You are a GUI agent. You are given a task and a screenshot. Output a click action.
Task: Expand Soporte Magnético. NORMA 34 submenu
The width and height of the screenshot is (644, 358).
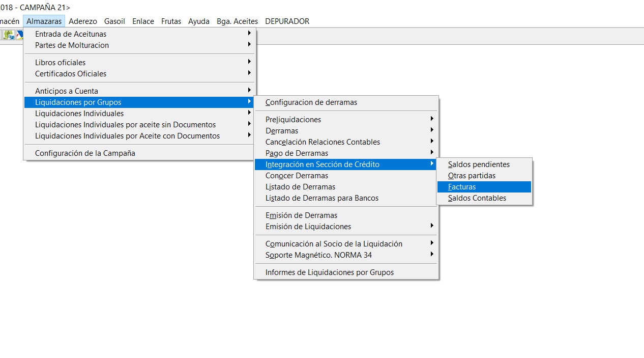click(x=431, y=255)
